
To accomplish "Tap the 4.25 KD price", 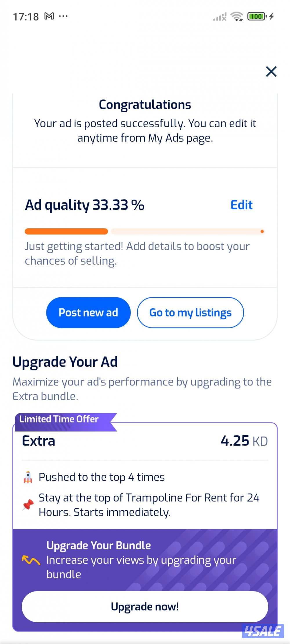I will point(244,441).
